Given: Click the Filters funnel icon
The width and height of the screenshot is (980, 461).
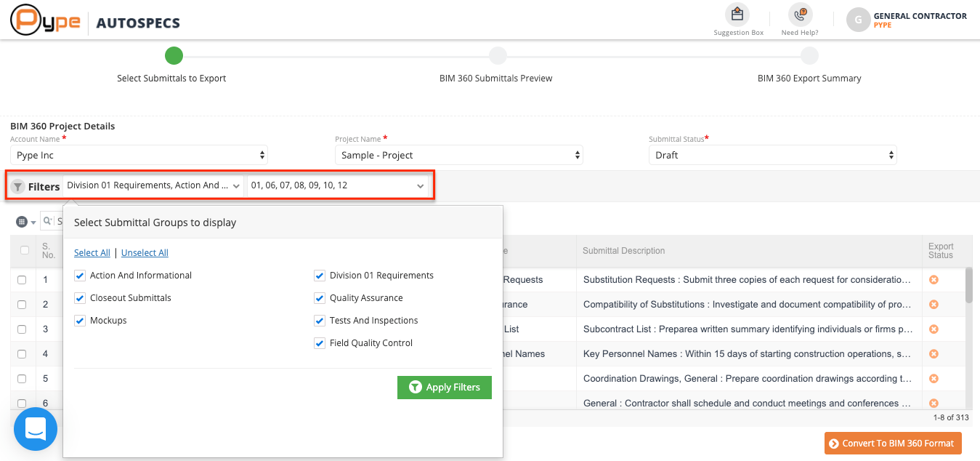Looking at the screenshot, I should pos(18,187).
